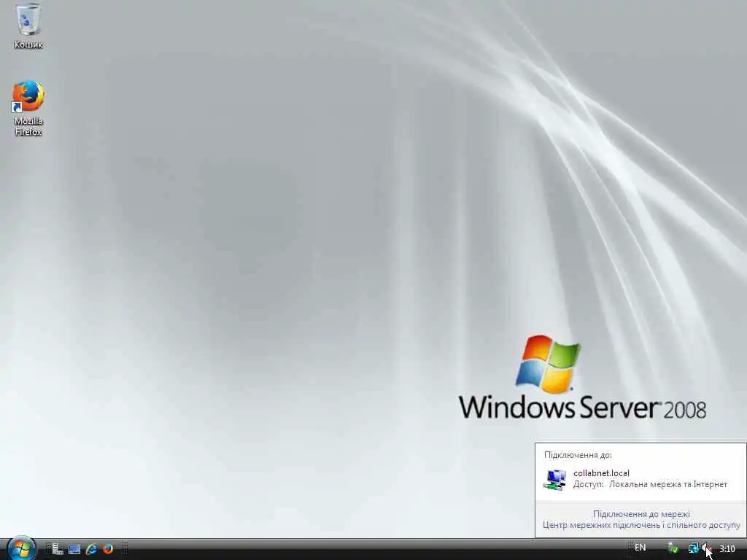
Task: Click the collabnet.local network computers icon
Action: [x=554, y=479]
